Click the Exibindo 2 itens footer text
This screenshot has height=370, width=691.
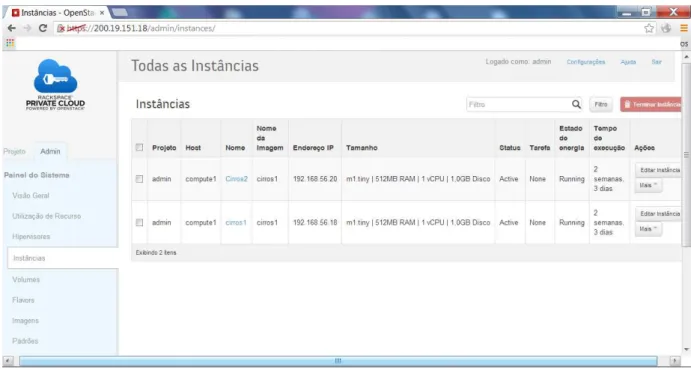[x=156, y=253]
